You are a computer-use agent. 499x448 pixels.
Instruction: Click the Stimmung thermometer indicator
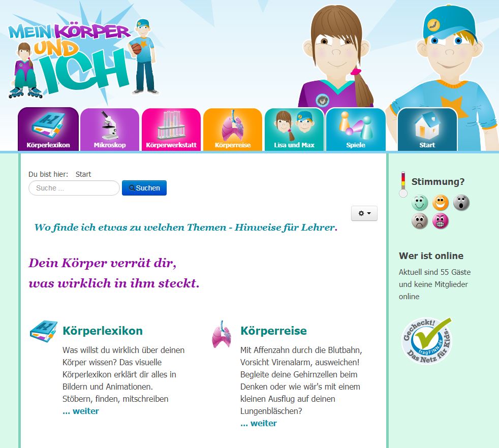pyautogui.click(x=403, y=184)
